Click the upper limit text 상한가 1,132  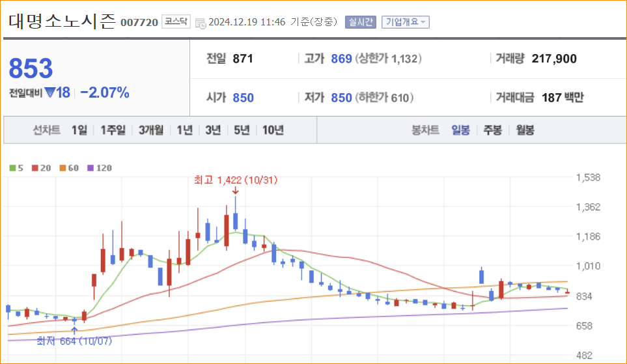coord(388,59)
